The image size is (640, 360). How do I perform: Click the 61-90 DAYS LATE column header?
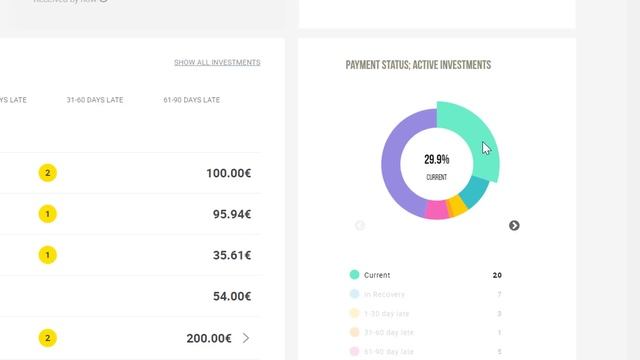(x=191, y=100)
